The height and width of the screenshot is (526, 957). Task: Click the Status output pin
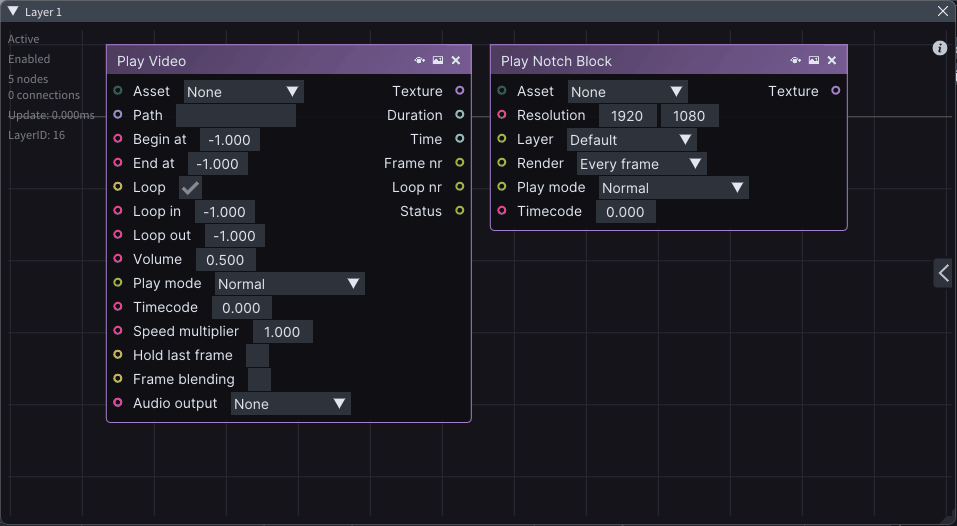coord(460,211)
